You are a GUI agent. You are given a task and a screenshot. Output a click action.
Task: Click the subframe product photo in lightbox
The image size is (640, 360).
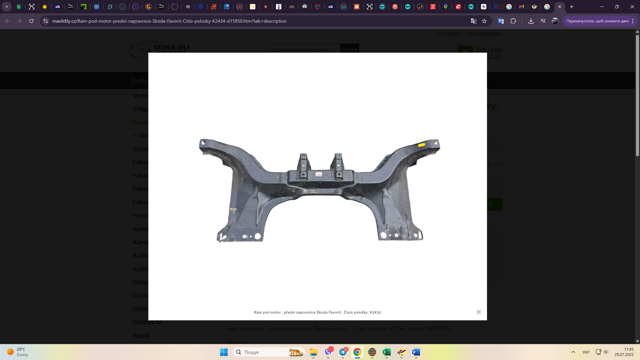coord(319,190)
